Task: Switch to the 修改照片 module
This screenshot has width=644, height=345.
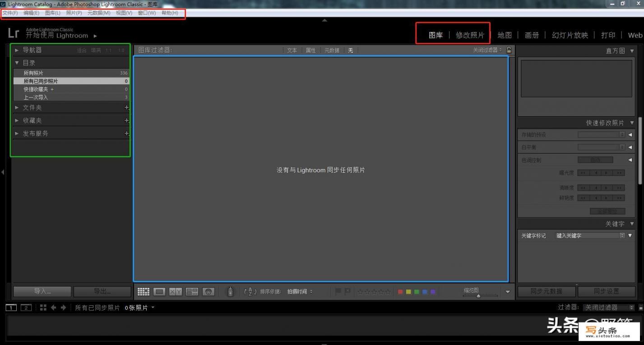Action: pyautogui.click(x=470, y=35)
